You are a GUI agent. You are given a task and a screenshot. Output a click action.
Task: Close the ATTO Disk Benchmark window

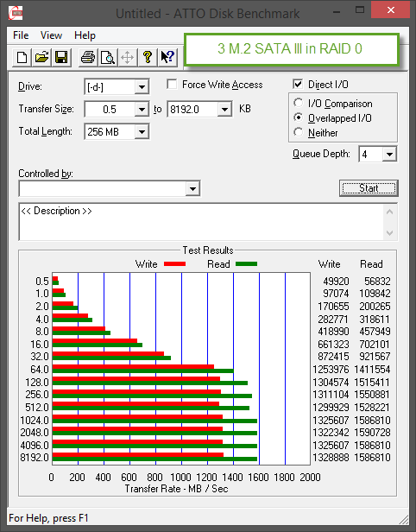(391, 10)
